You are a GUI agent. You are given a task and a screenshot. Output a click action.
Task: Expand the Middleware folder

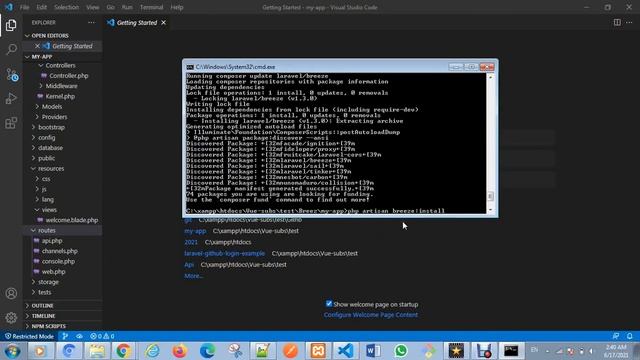point(61,86)
